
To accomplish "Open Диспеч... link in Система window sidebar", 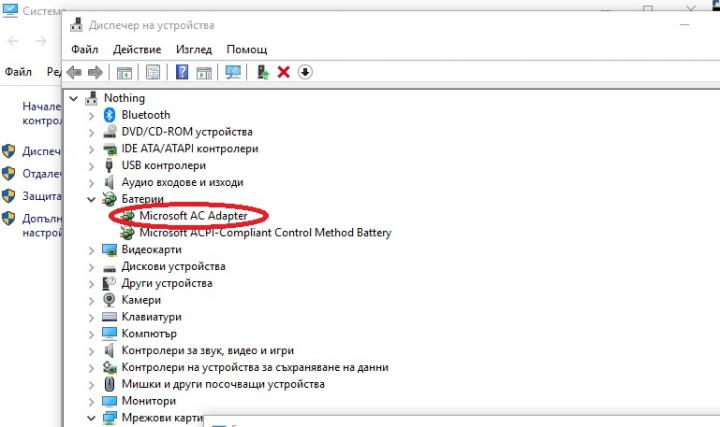I will (41, 151).
